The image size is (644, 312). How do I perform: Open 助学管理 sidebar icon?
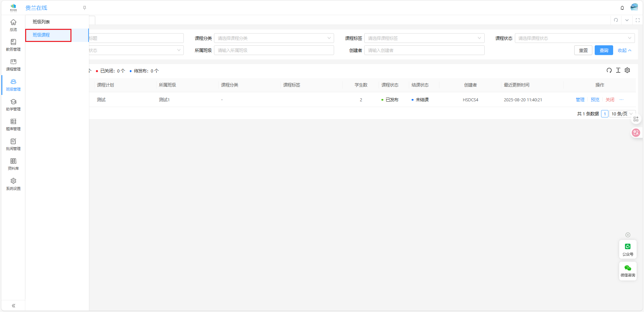(x=13, y=105)
